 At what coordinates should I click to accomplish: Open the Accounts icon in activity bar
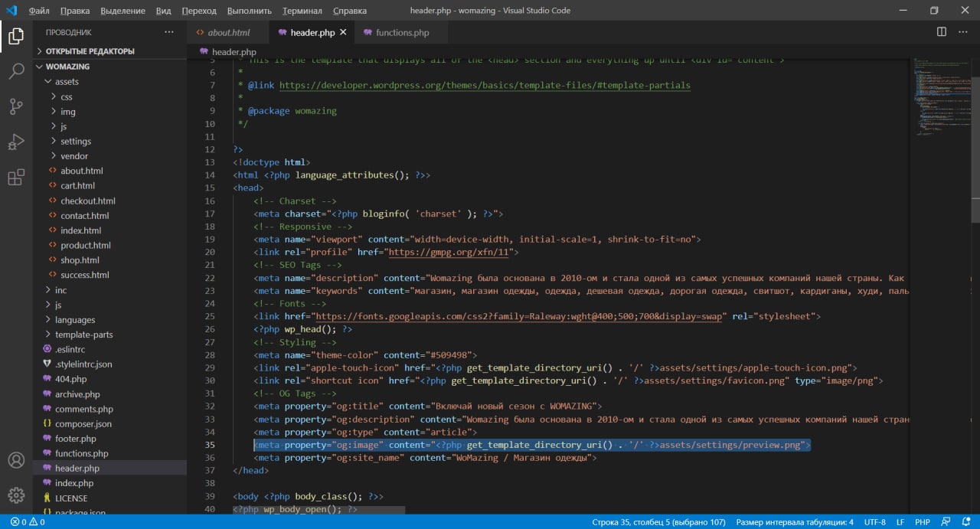coord(16,460)
